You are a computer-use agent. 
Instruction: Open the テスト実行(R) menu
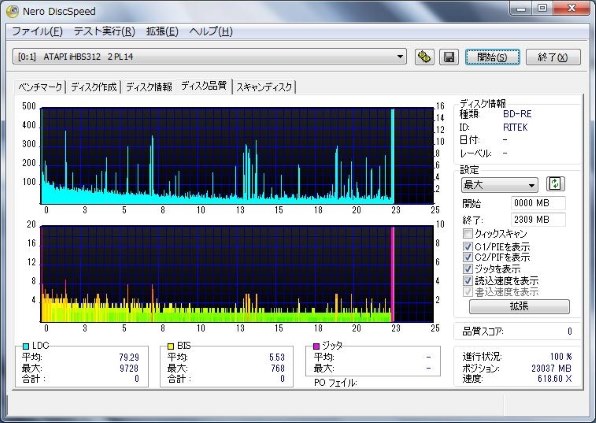(105, 32)
